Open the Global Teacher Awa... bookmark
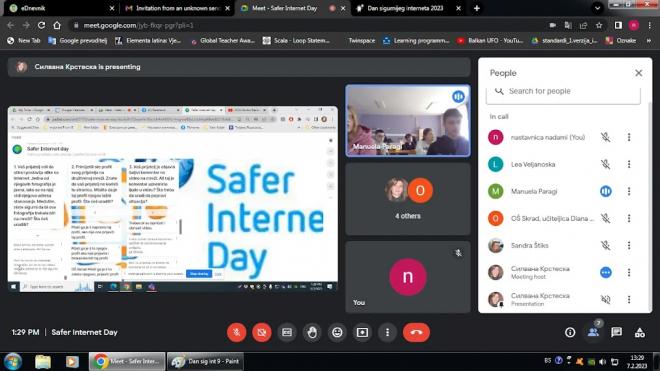 [x=222, y=40]
